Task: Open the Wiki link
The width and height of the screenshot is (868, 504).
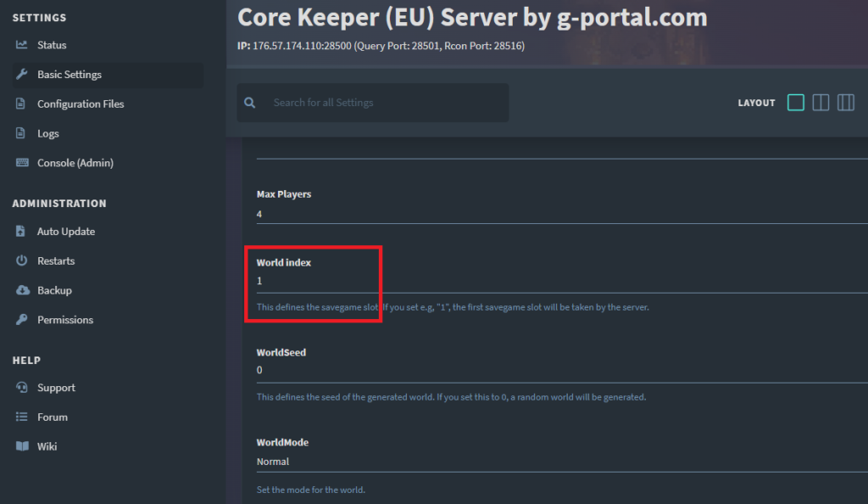Action: [47, 446]
